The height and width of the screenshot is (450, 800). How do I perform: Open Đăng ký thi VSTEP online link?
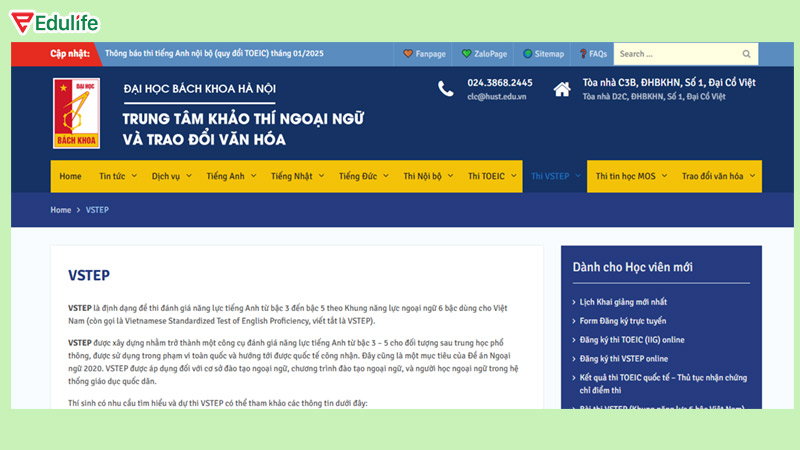623,359
